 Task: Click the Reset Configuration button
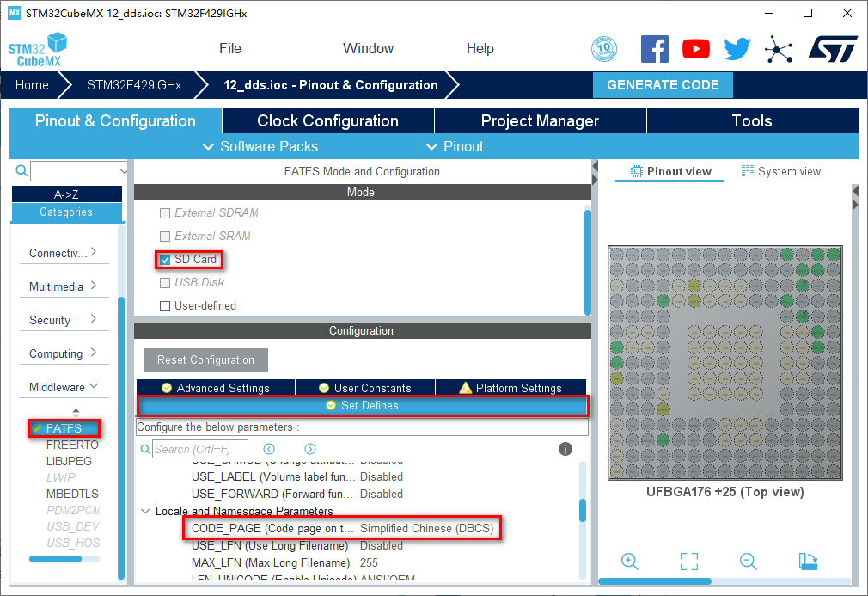205,360
